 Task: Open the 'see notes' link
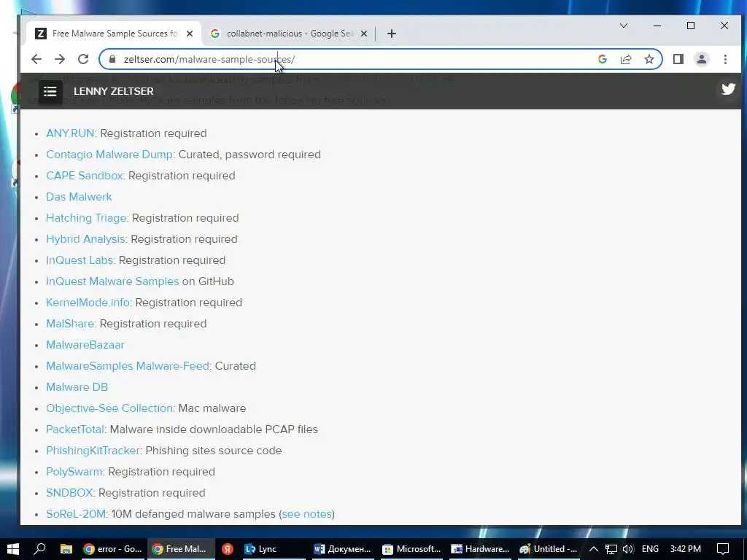click(x=307, y=514)
